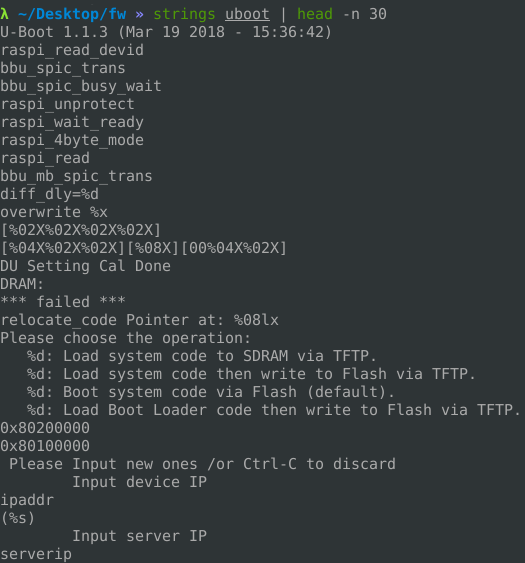Click the bbu_spic_busy_wait line
This screenshot has width=525, height=563.
click(81, 86)
